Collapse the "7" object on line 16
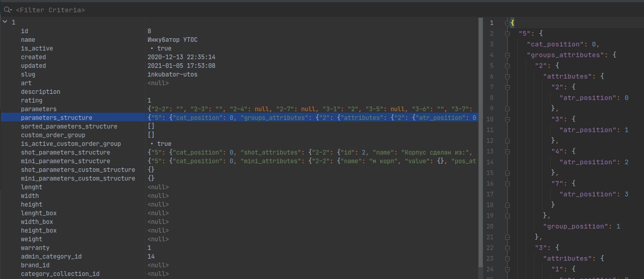Viewport: 644px width, 279px height. [x=507, y=184]
